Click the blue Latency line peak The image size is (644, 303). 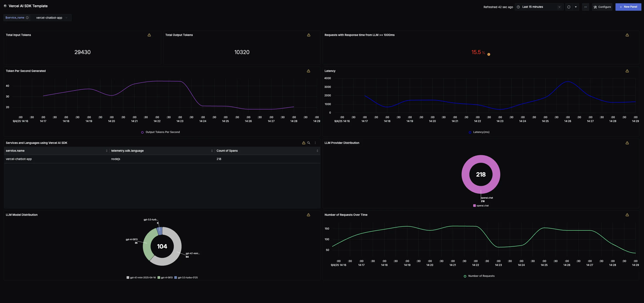click(568, 82)
